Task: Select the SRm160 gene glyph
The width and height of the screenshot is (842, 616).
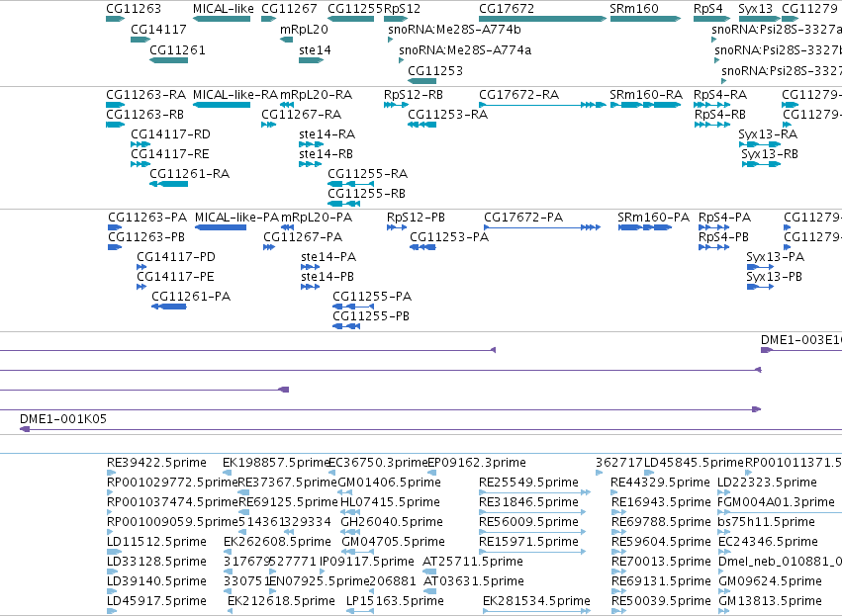Action: click(645, 19)
